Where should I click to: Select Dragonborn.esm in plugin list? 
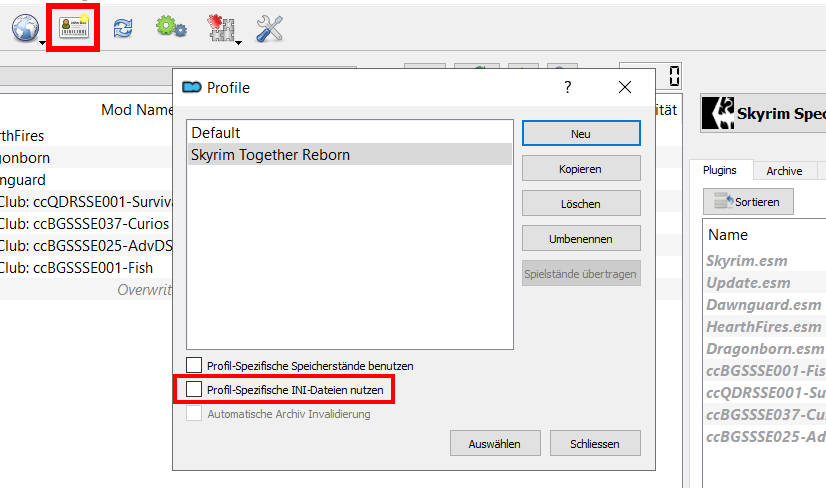(765, 348)
